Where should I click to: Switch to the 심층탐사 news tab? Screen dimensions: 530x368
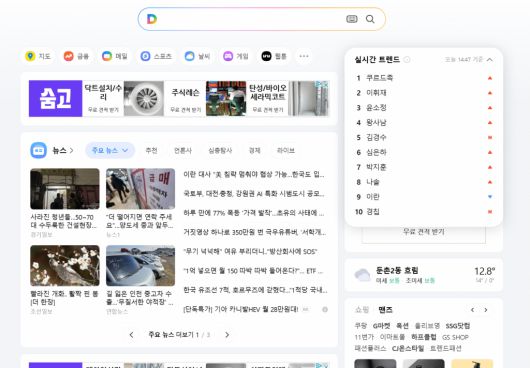tap(220, 150)
